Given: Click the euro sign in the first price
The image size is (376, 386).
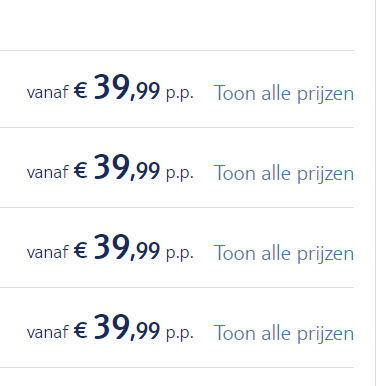Looking at the screenshot, I should pos(80,90).
